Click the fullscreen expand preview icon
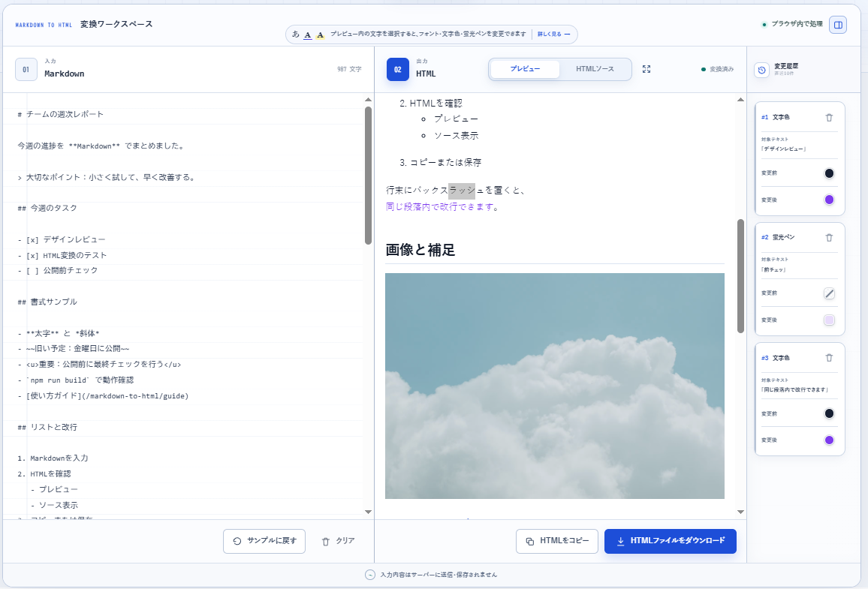This screenshot has height=589, width=868. click(x=646, y=69)
